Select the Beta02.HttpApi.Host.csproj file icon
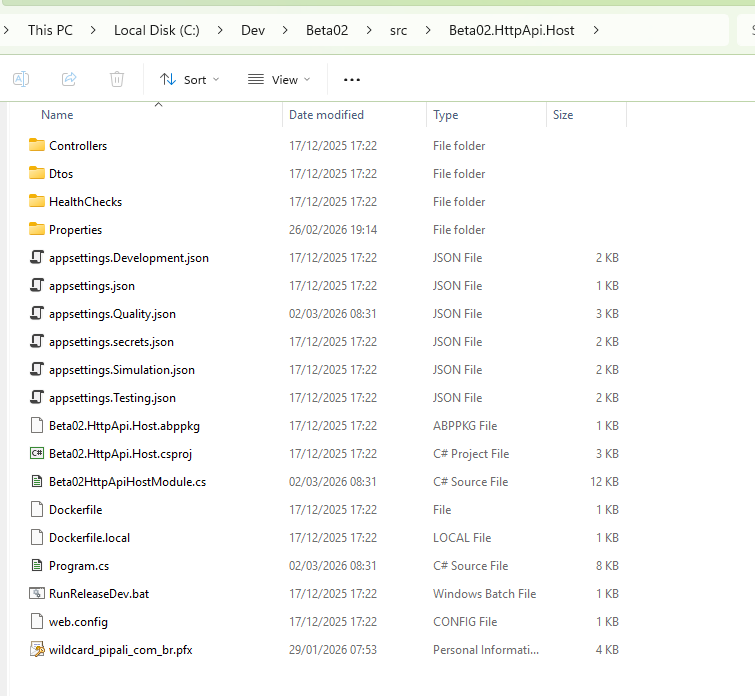 point(38,453)
